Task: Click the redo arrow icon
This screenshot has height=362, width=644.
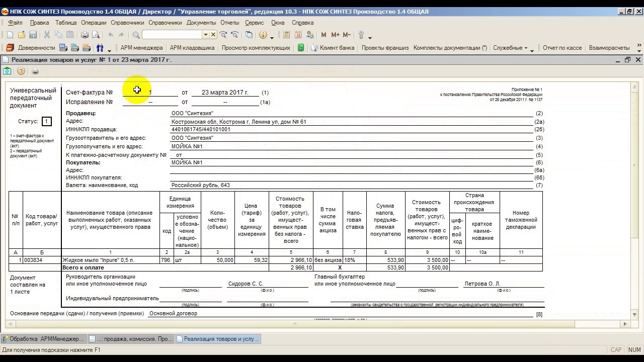Action: click(121, 35)
